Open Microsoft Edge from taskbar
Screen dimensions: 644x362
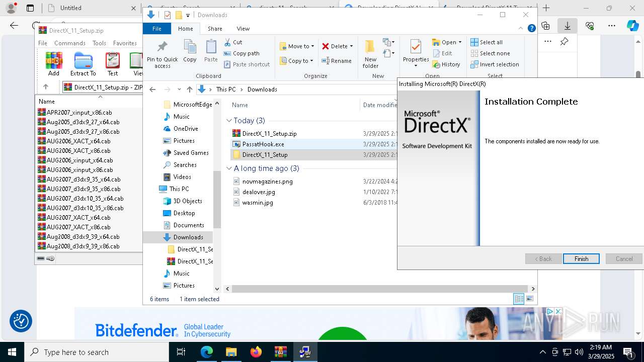(207, 352)
